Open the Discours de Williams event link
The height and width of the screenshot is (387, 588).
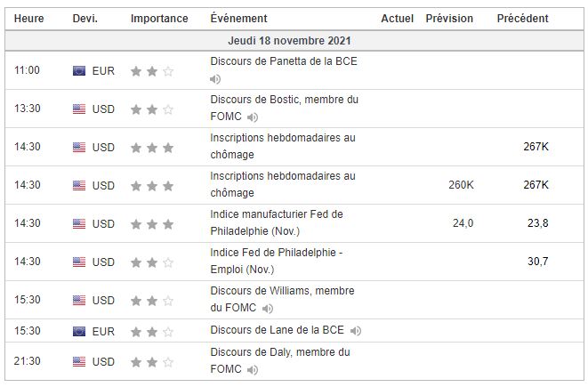282,291
